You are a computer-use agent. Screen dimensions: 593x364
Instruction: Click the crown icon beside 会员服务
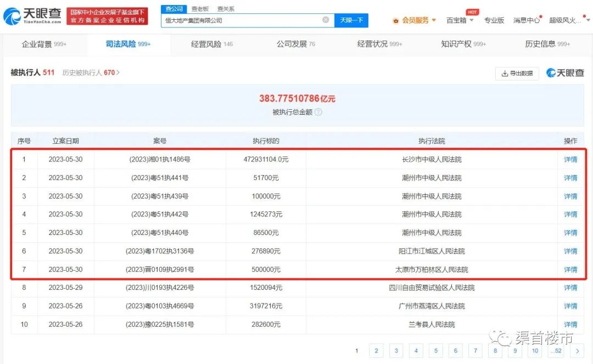point(395,21)
